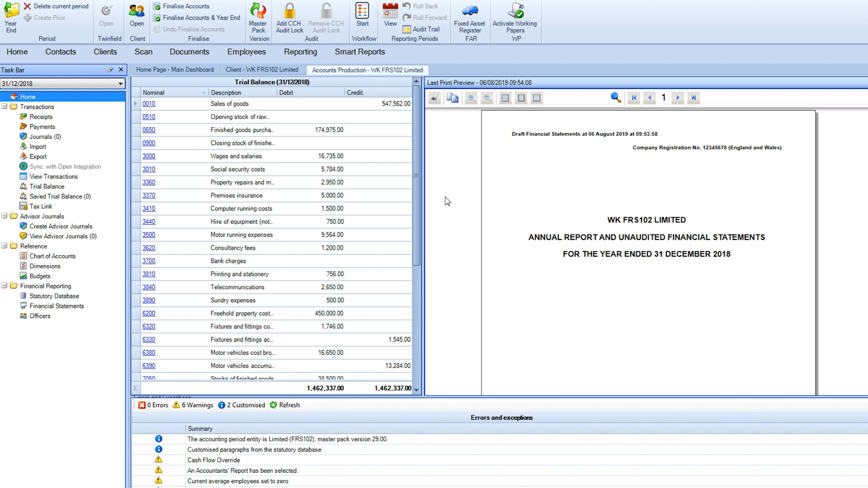
Task: Search in preview with magnifier icon
Action: pyautogui.click(x=615, y=98)
